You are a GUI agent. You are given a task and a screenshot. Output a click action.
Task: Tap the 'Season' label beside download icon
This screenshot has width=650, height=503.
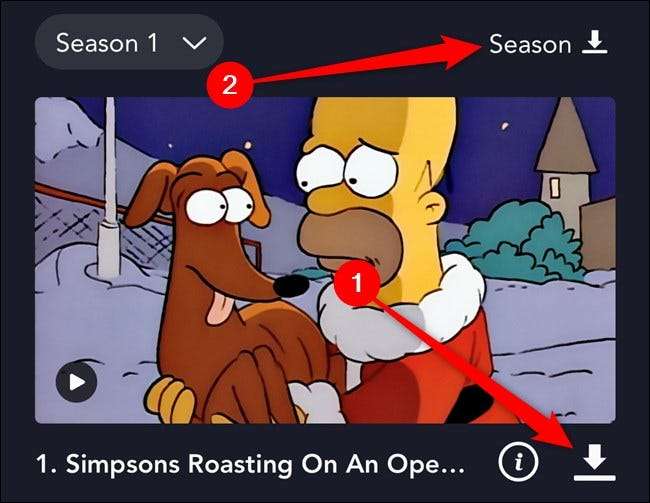tap(530, 44)
